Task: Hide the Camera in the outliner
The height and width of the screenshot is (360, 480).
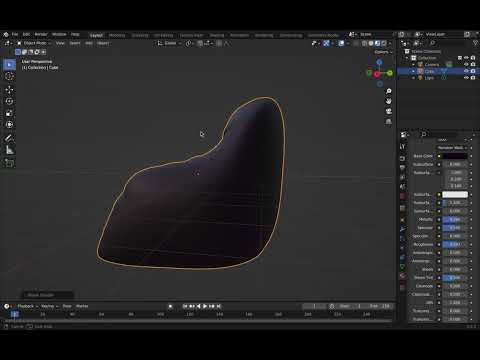Action: [x=466, y=64]
